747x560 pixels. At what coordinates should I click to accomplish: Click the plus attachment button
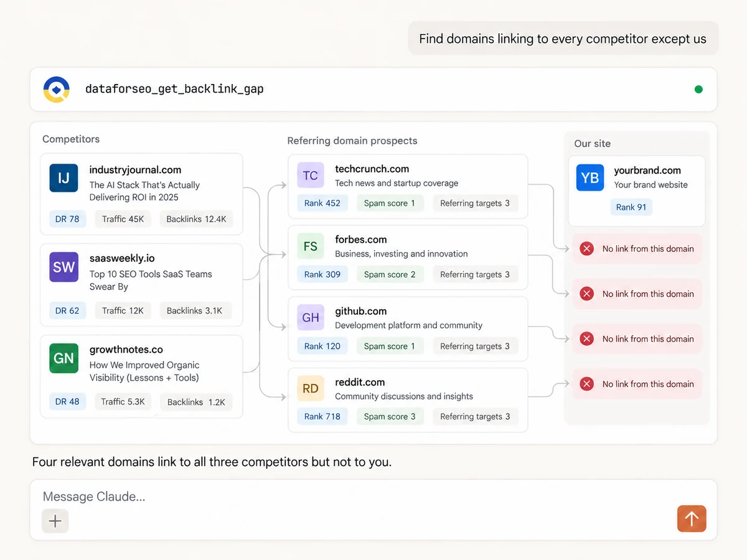(x=55, y=521)
